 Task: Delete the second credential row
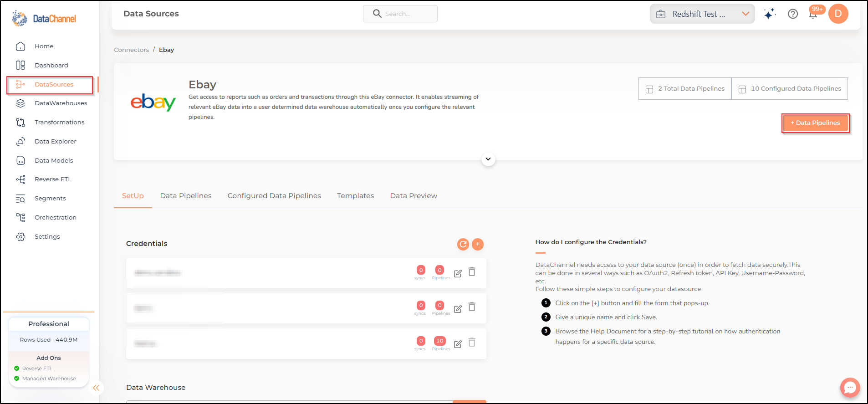point(472,307)
